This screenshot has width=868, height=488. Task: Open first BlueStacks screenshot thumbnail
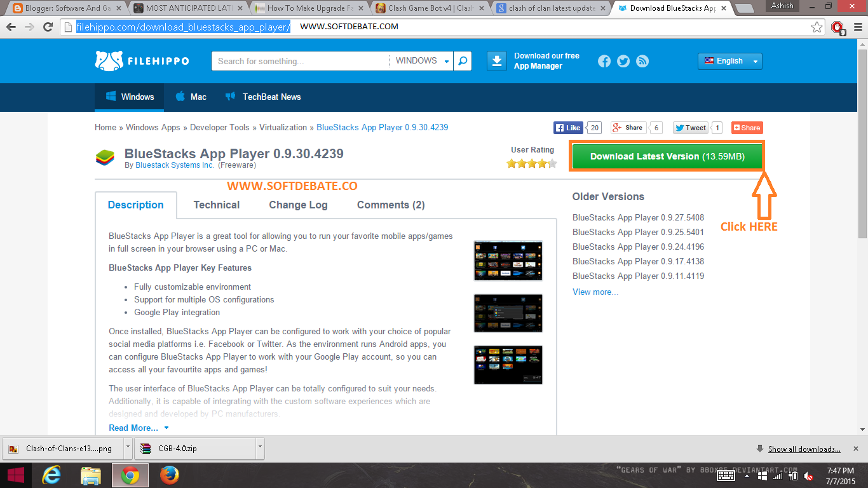tap(508, 261)
